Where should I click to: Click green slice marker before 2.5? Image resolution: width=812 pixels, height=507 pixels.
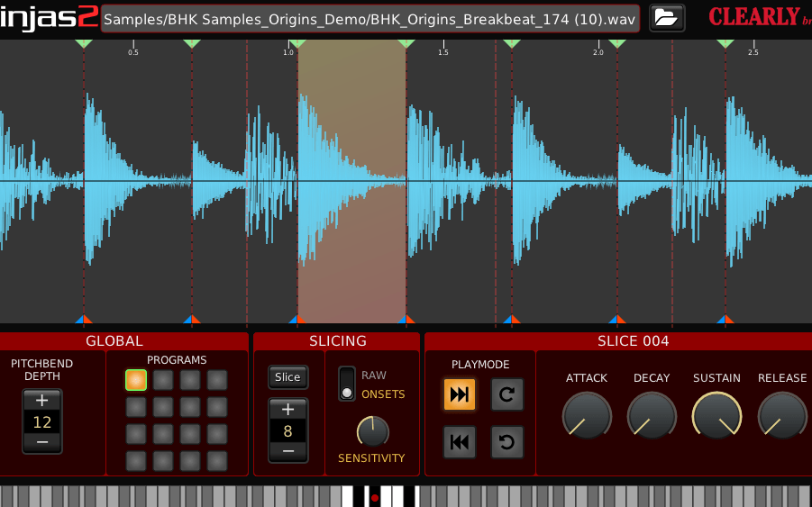[725, 44]
